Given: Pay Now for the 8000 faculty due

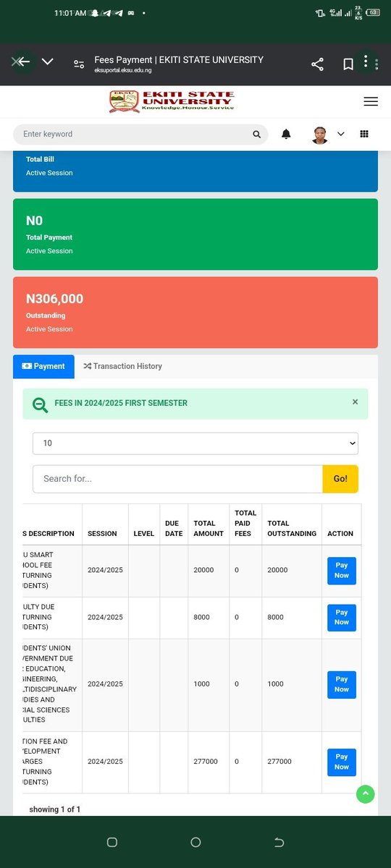Looking at the screenshot, I should (x=342, y=618).
